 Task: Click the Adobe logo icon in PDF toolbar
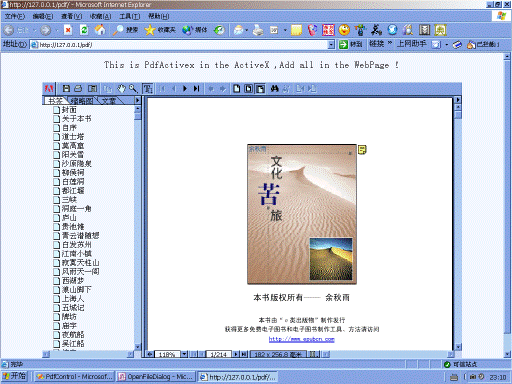point(49,89)
